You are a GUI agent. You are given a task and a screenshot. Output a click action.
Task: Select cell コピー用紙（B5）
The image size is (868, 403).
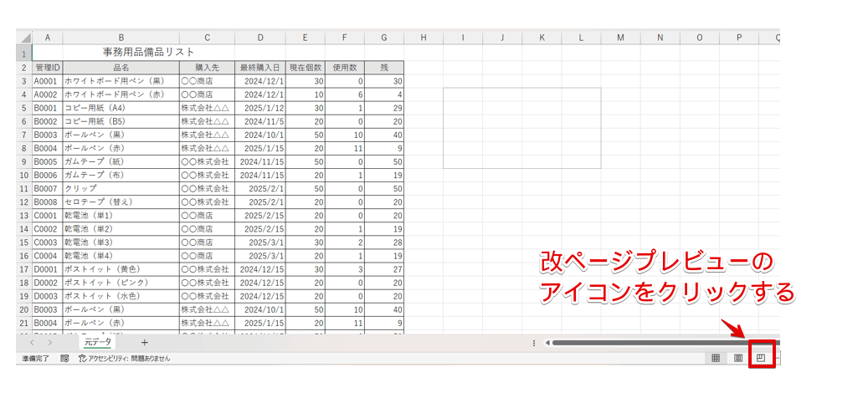tap(121, 121)
